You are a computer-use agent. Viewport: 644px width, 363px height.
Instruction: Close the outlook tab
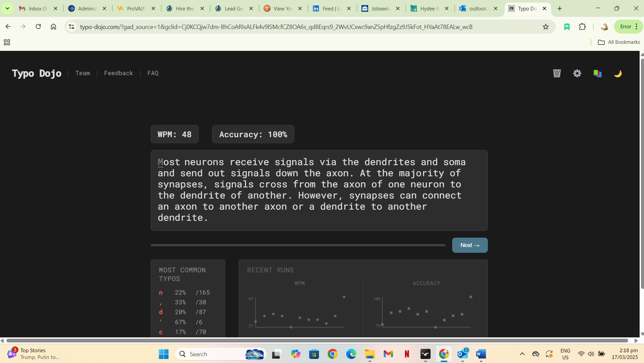[x=496, y=8]
